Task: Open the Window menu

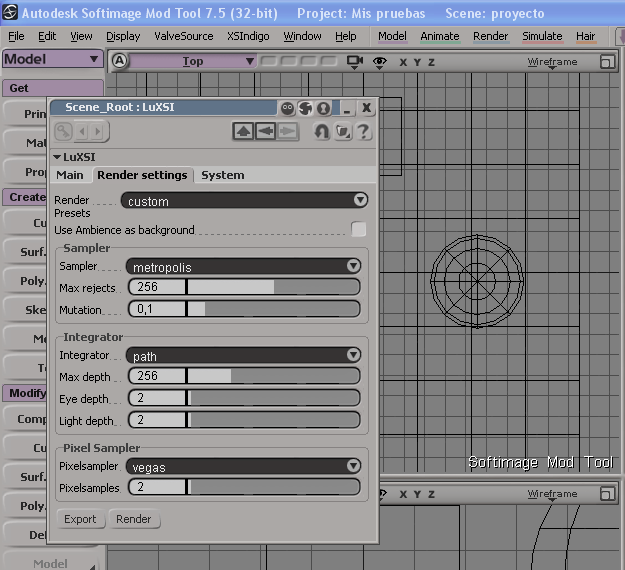Action: [302, 36]
